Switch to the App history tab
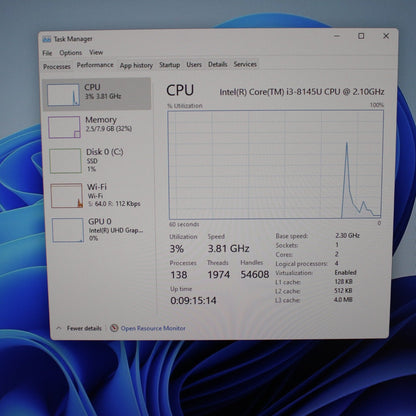The height and width of the screenshot is (416, 416). click(136, 65)
